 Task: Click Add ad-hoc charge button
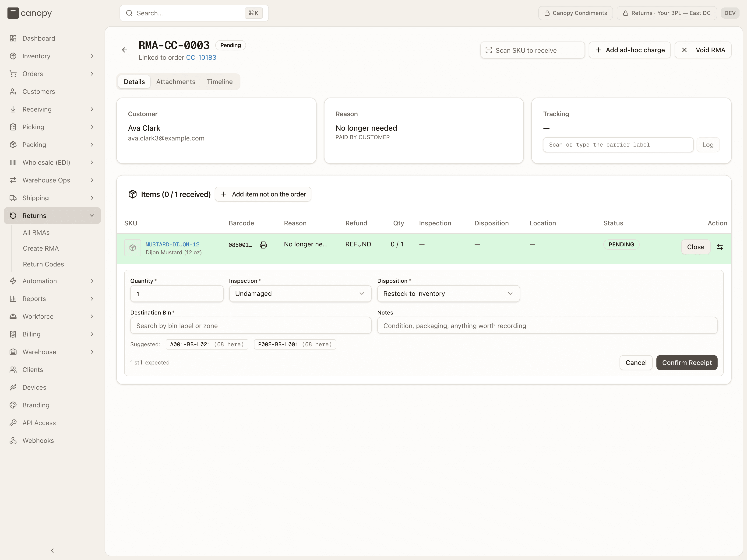630,50
